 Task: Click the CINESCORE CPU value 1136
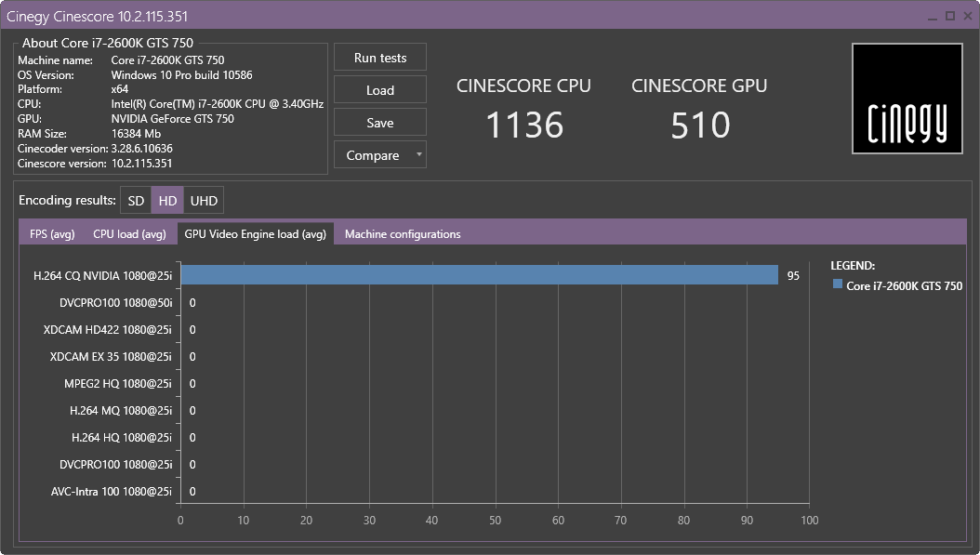coord(524,125)
